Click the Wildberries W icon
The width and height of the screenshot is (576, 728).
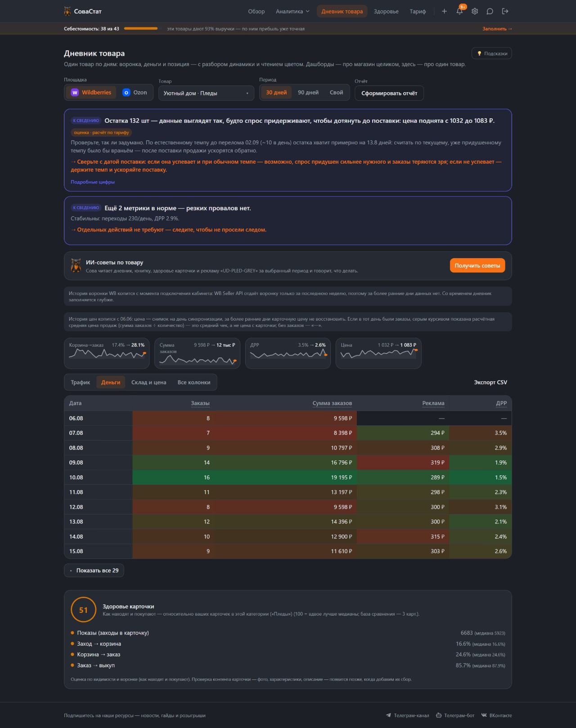(75, 93)
